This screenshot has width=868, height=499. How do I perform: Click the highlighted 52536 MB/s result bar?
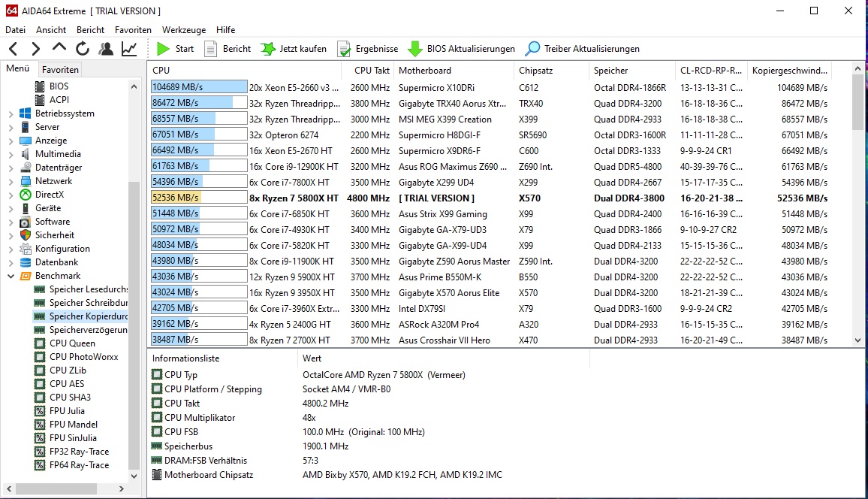coord(199,198)
